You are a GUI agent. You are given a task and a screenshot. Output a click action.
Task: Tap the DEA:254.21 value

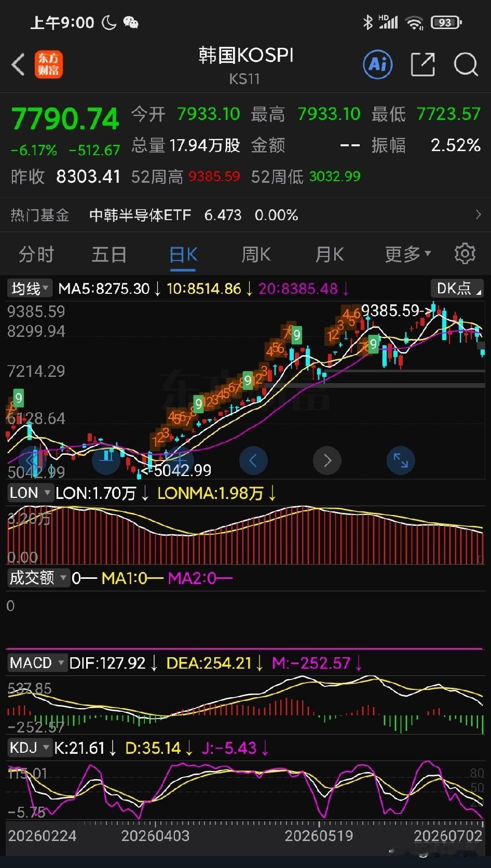tap(209, 663)
